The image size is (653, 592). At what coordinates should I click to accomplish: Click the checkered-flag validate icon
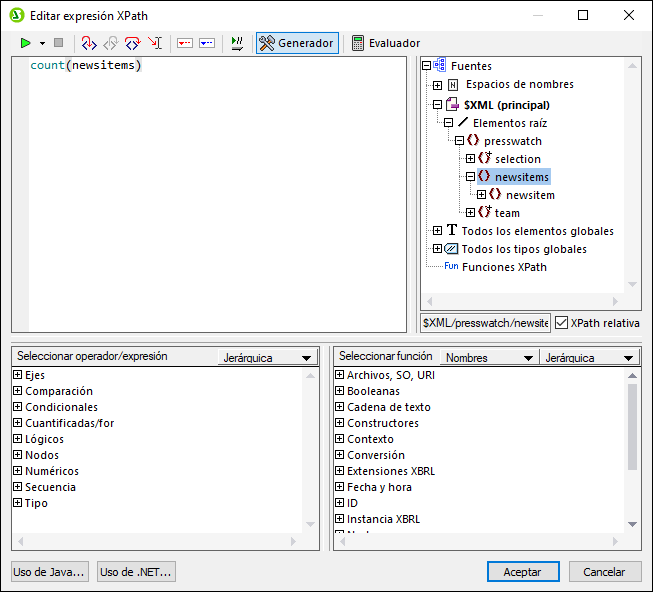pos(237,43)
